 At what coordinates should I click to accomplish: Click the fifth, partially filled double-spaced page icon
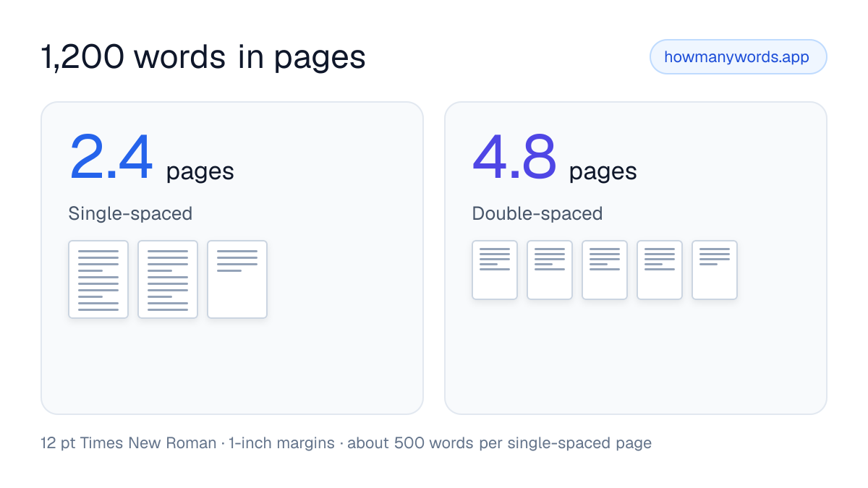tap(715, 270)
